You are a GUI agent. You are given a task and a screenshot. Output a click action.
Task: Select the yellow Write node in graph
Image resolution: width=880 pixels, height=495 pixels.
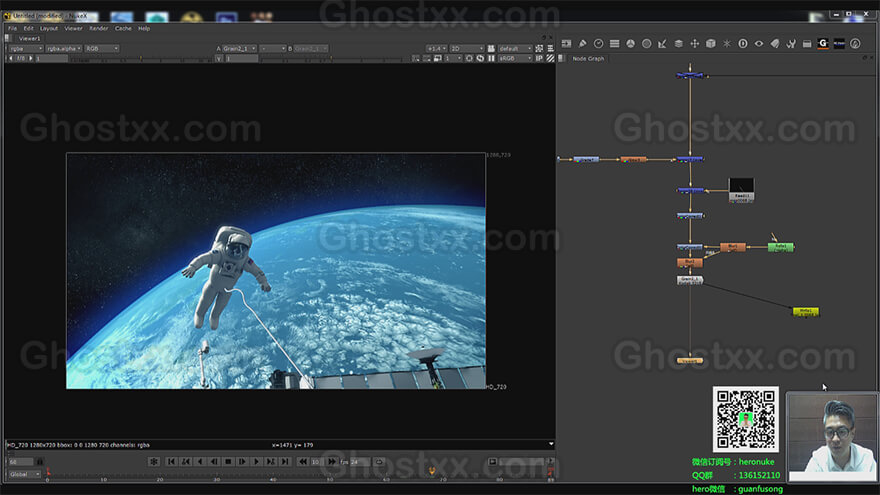(x=806, y=311)
